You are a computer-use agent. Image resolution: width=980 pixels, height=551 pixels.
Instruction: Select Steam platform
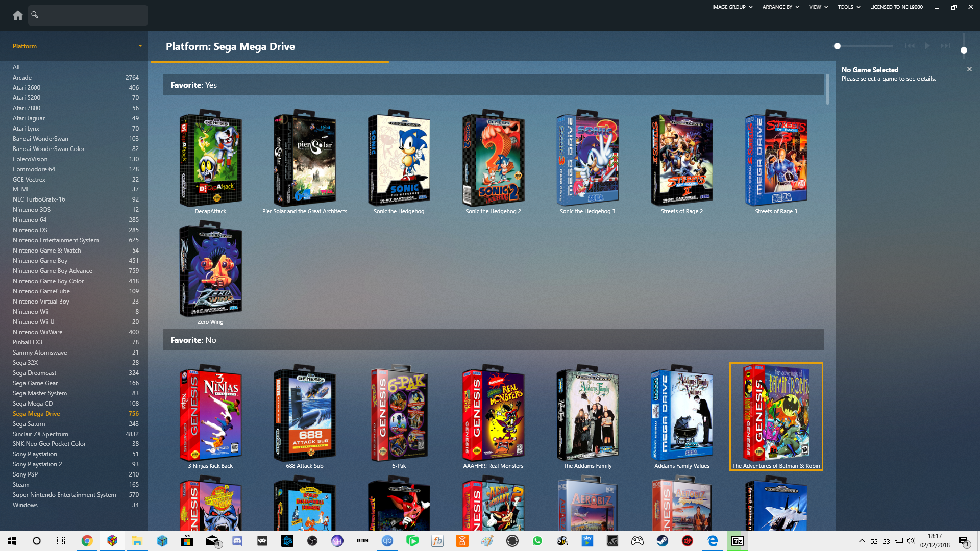(x=76, y=485)
